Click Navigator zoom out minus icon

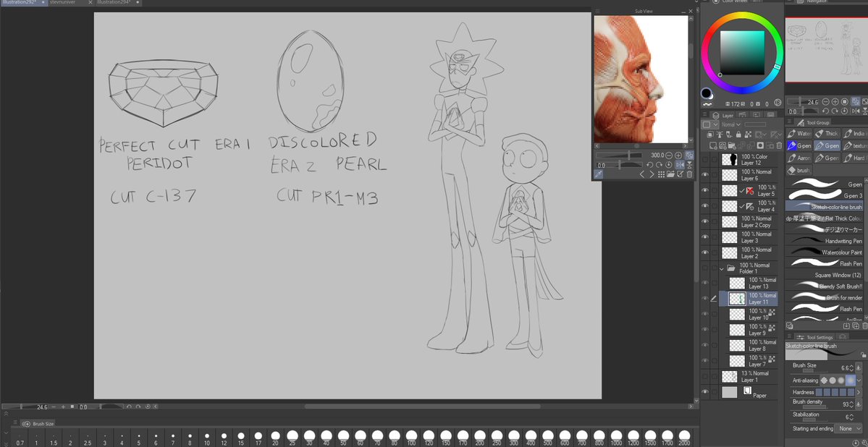pyautogui.click(x=825, y=102)
